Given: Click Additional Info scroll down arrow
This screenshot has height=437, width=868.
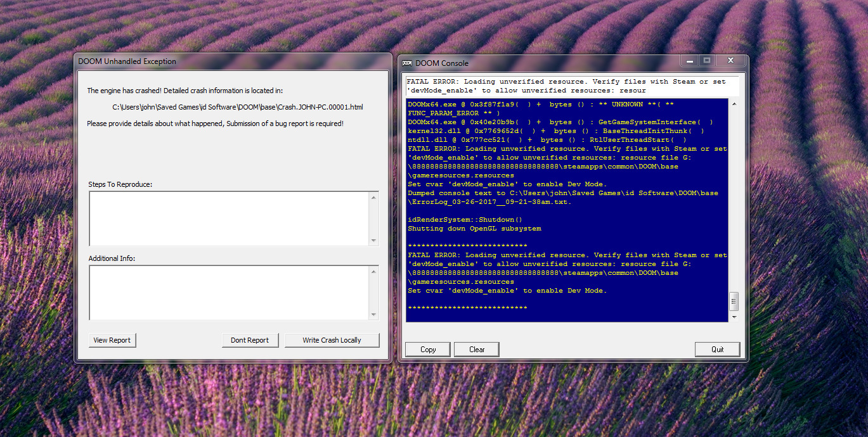Looking at the screenshot, I should pos(373,314).
